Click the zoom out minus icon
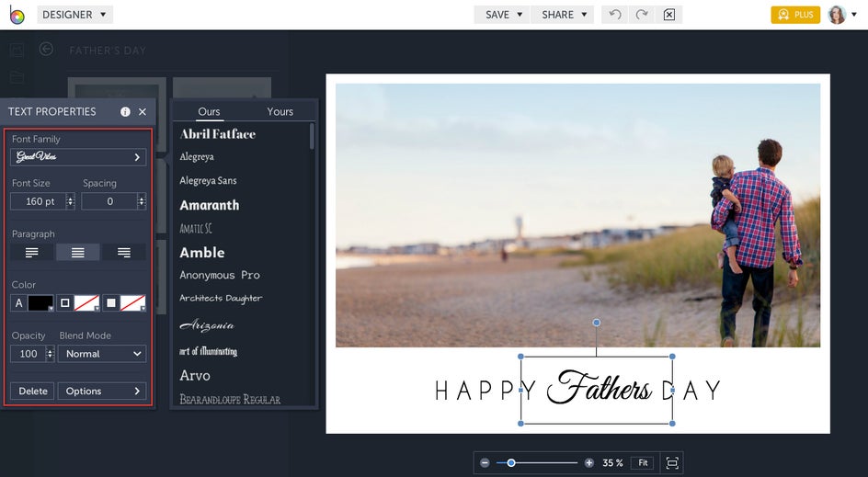 tap(485, 462)
